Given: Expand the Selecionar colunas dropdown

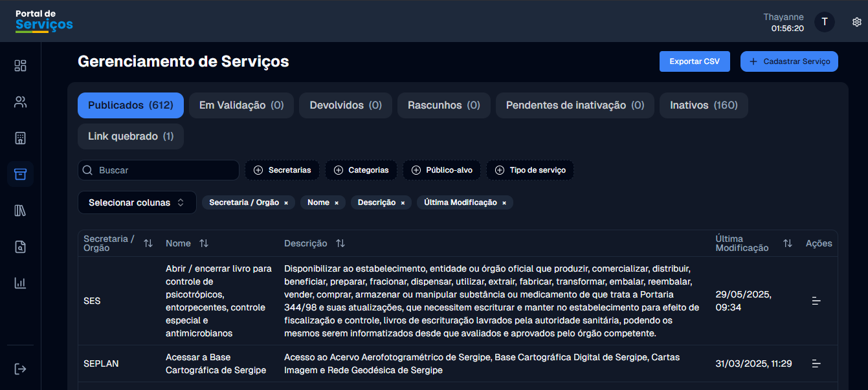Looking at the screenshot, I should click(137, 202).
